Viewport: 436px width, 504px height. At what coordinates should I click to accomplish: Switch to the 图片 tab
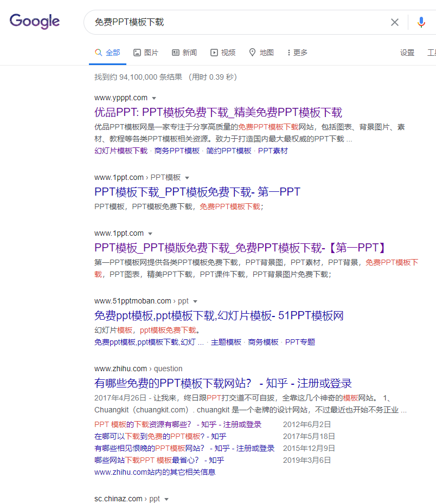(x=146, y=53)
